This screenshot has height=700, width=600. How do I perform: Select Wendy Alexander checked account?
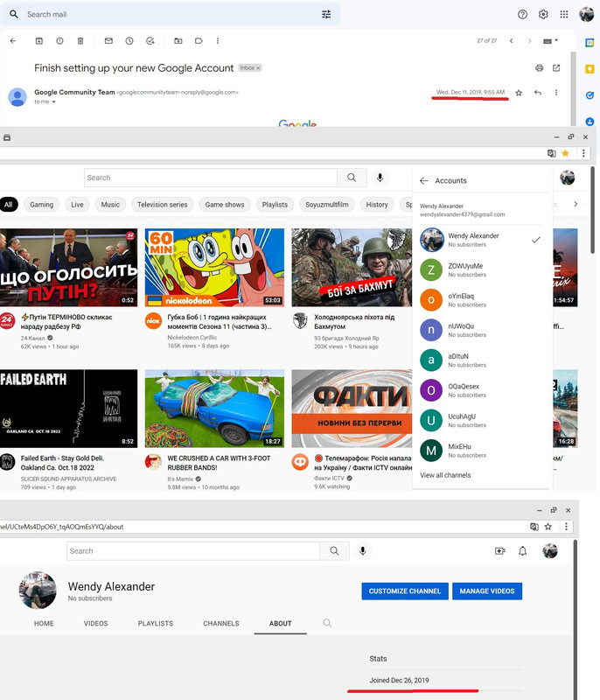click(x=482, y=240)
